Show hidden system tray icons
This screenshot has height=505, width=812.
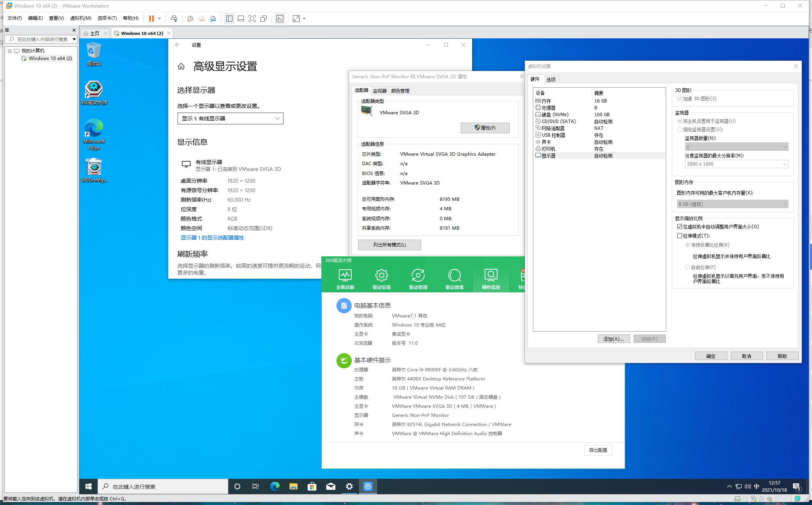point(729,486)
